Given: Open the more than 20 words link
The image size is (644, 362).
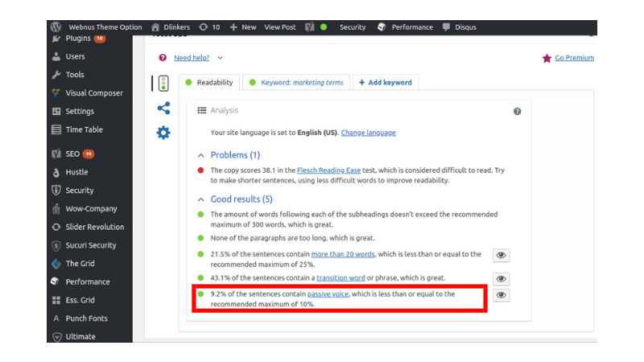Looking at the screenshot, I should pos(343,254).
